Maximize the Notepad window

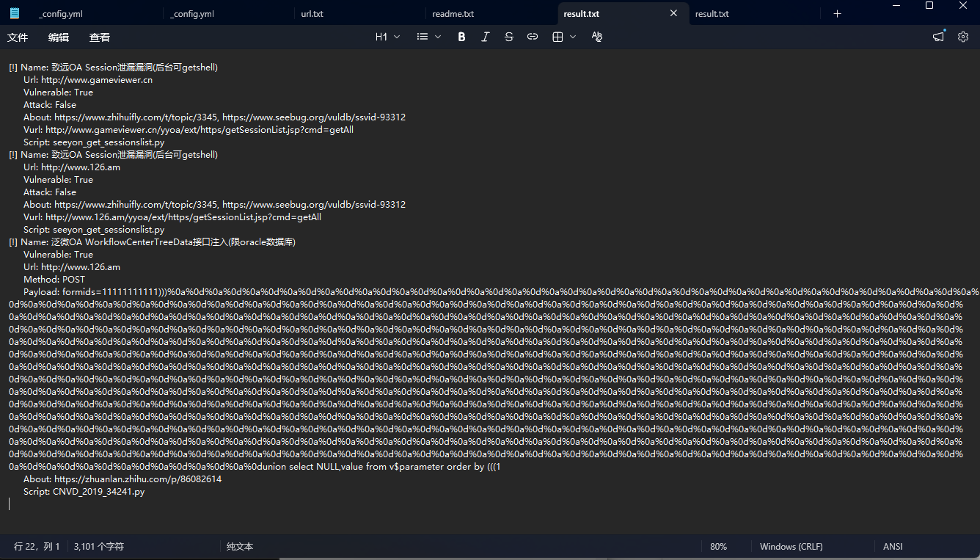[929, 6]
